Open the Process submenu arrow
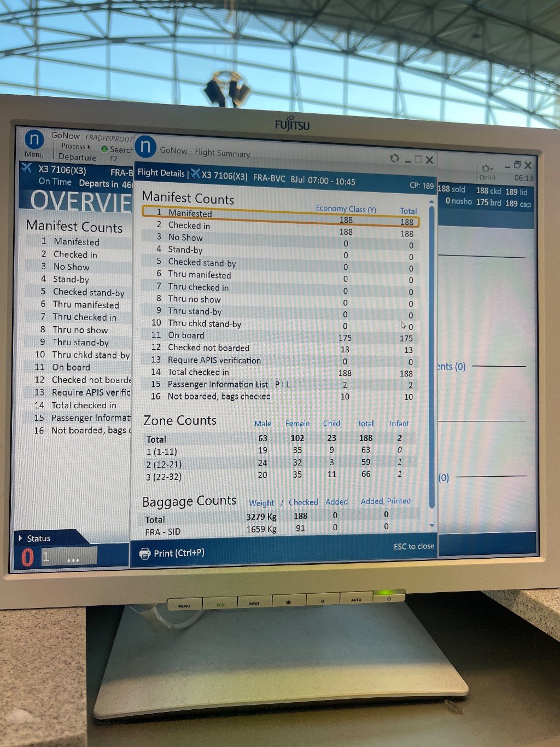 [x=89, y=147]
